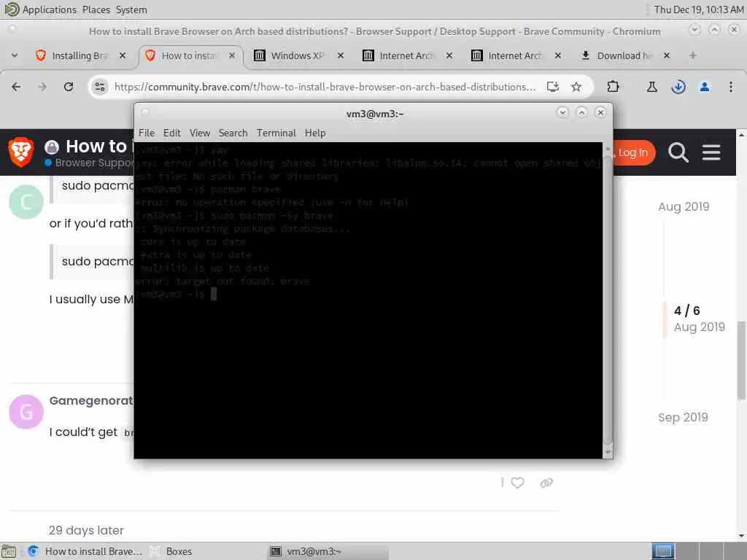Open a new browser tab
The height and width of the screenshot is (560, 747).
coord(693,55)
